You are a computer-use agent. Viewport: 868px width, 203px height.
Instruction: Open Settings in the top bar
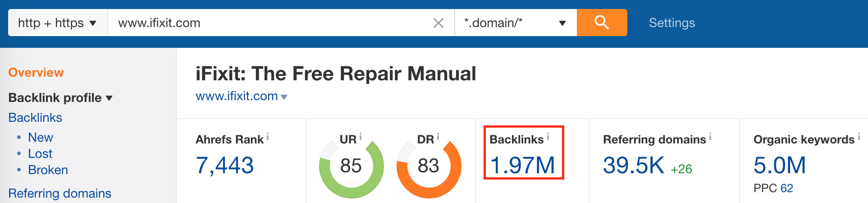pos(672,23)
